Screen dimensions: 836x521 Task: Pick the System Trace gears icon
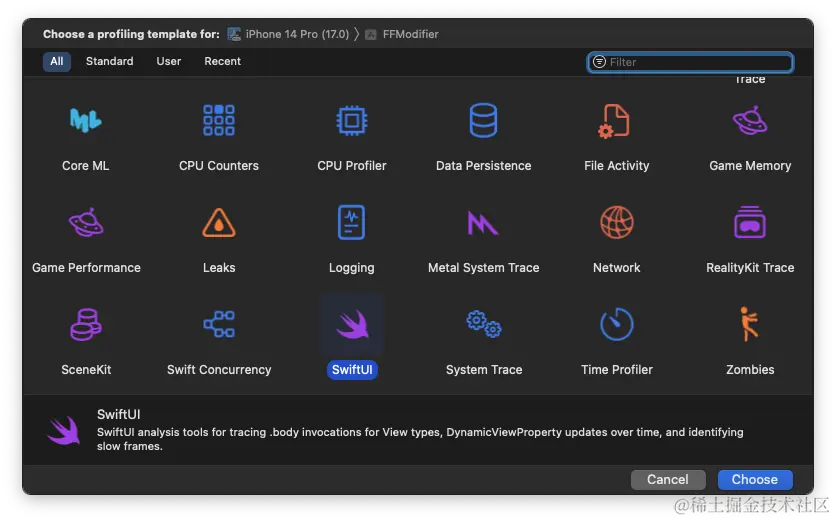pos(484,324)
